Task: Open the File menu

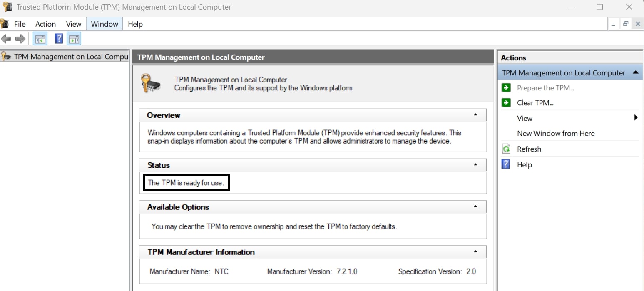Action: point(20,24)
